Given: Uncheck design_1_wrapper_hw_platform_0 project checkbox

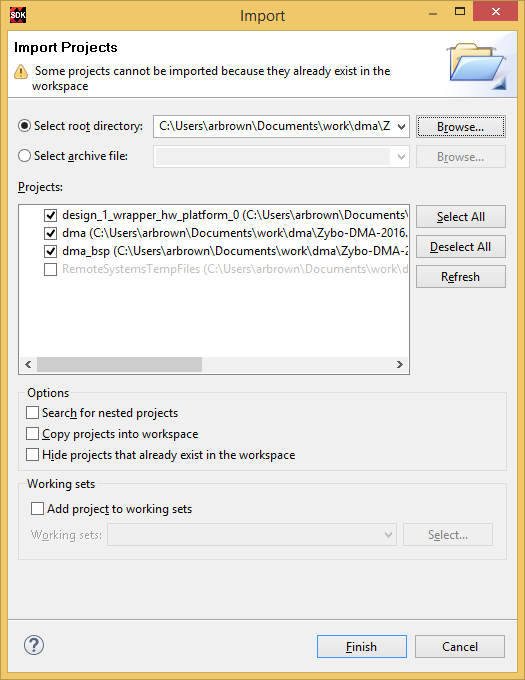Looking at the screenshot, I should coord(50,215).
